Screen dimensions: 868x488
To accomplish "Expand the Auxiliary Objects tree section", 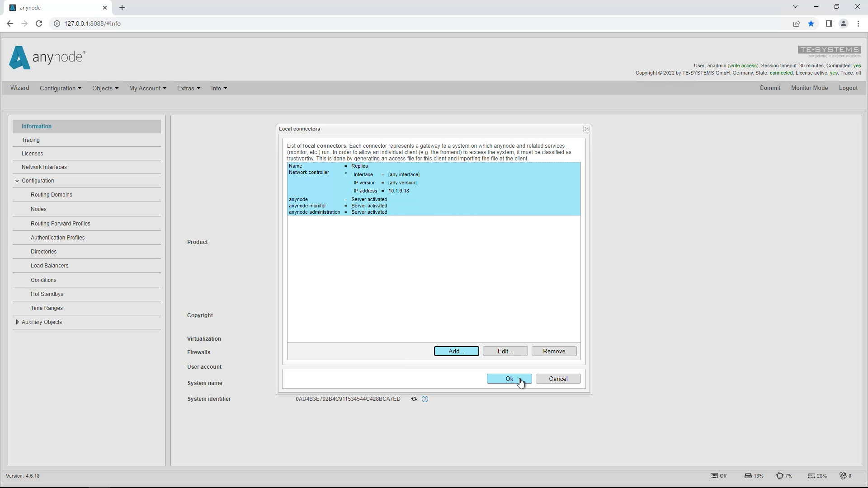I will (17, 322).
